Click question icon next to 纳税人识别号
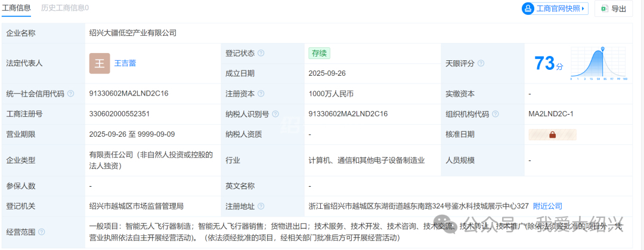Viewport: 644px width, 250px height. 275,114
